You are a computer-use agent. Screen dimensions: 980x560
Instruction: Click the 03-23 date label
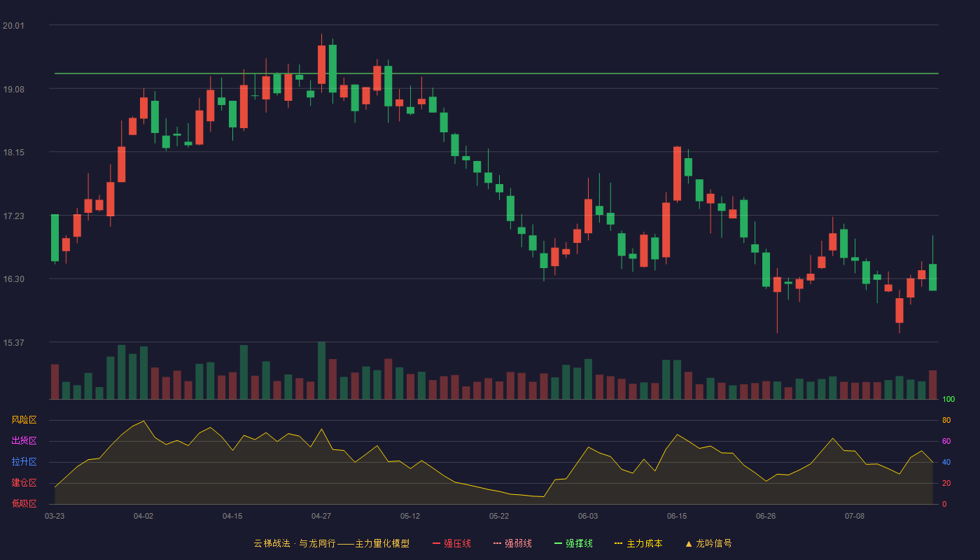[x=55, y=516]
